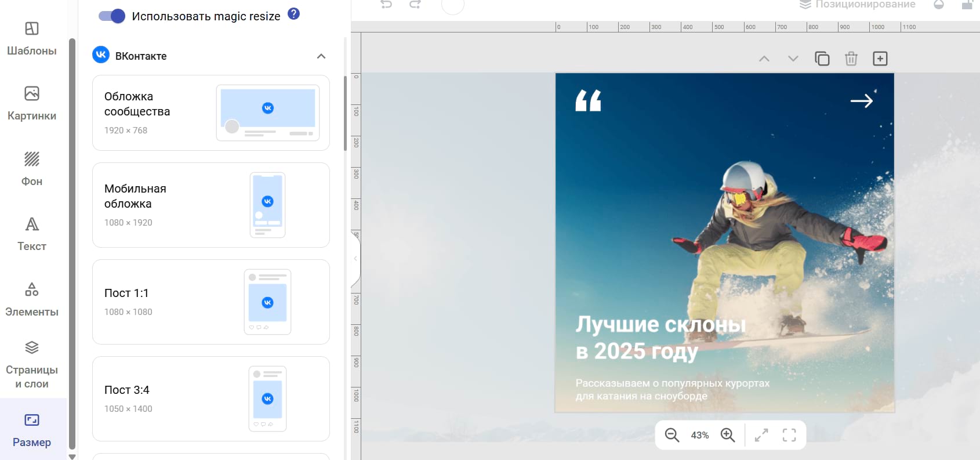The width and height of the screenshot is (980, 460).
Task: Click the ВКонтакте logo icon
Action: click(x=101, y=55)
